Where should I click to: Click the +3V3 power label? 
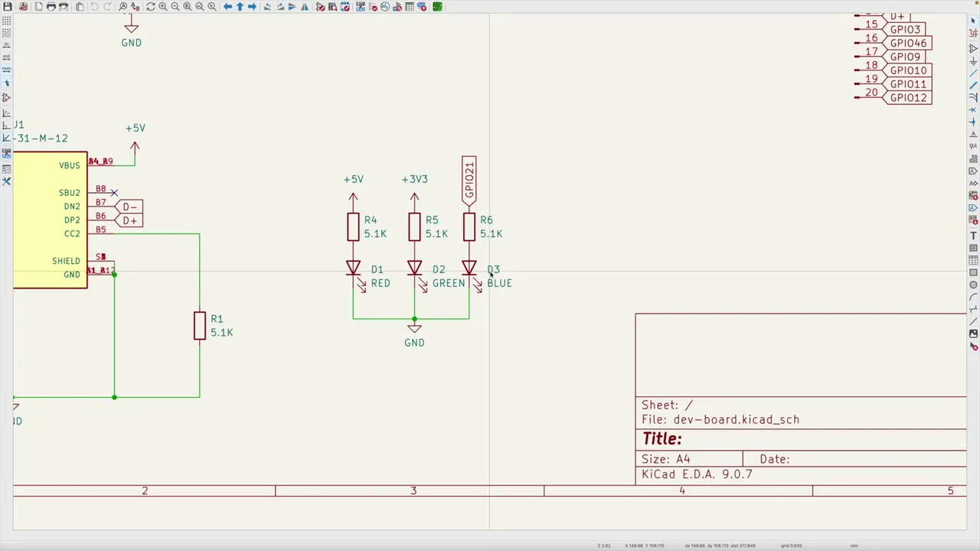(414, 179)
